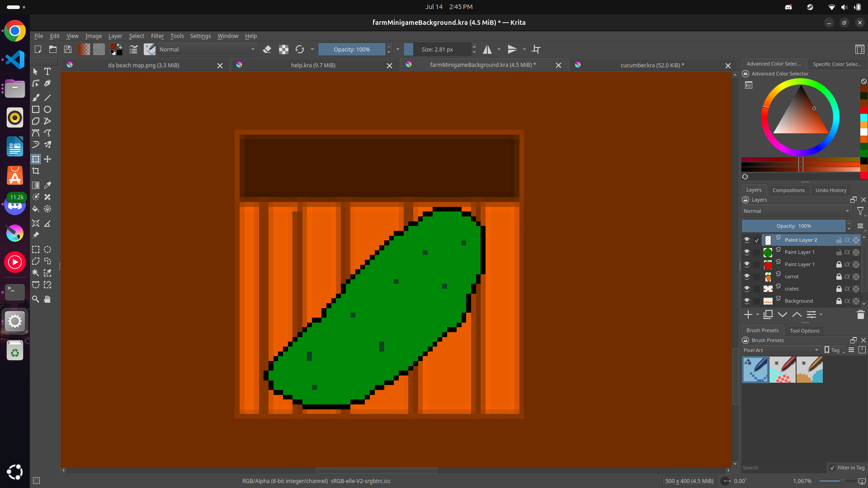The height and width of the screenshot is (488, 868).
Task: Activate the Zoom tool
Action: pyautogui.click(x=36, y=299)
